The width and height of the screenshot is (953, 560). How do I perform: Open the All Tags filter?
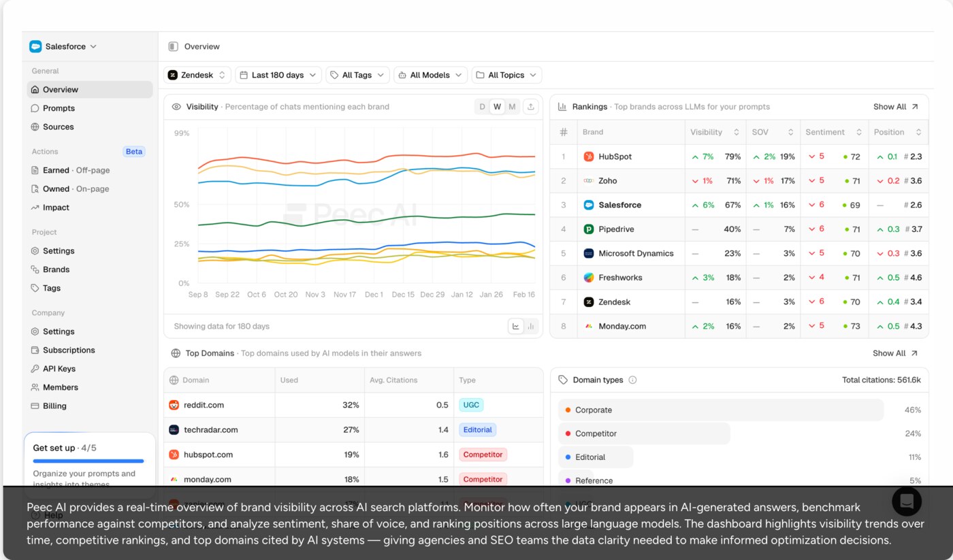(x=357, y=75)
